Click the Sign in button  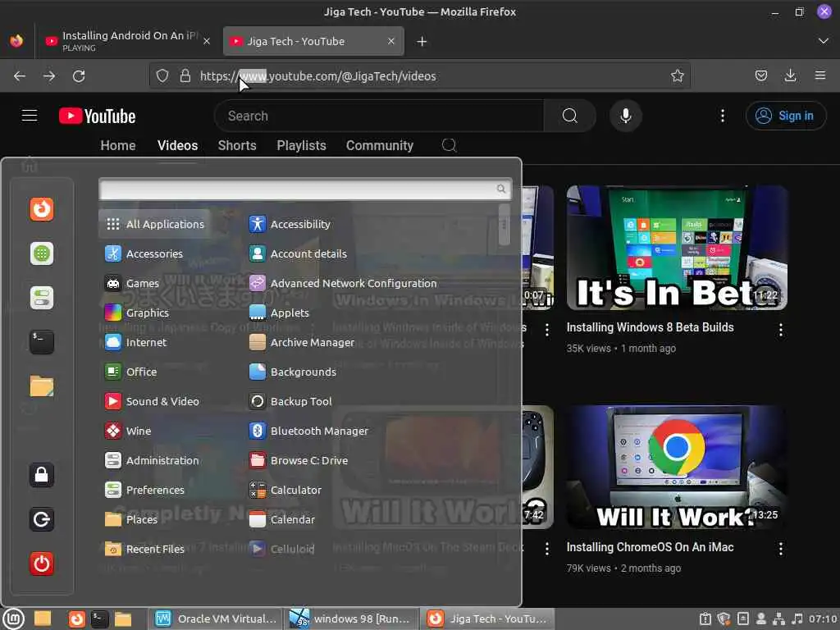(x=785, y=116)
